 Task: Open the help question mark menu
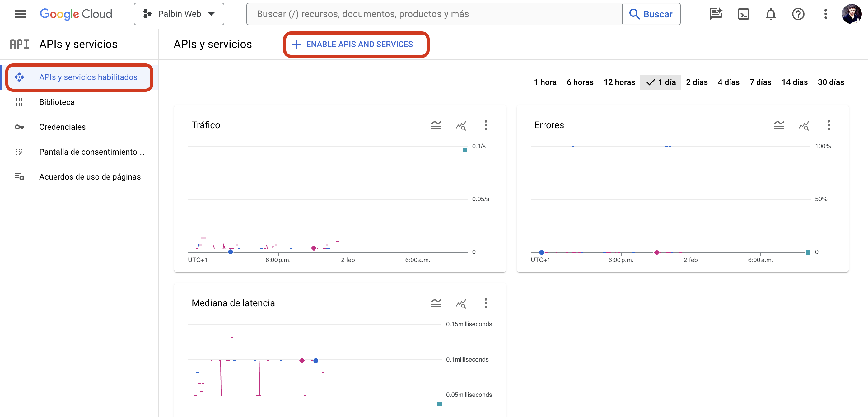tap(798, 14)
